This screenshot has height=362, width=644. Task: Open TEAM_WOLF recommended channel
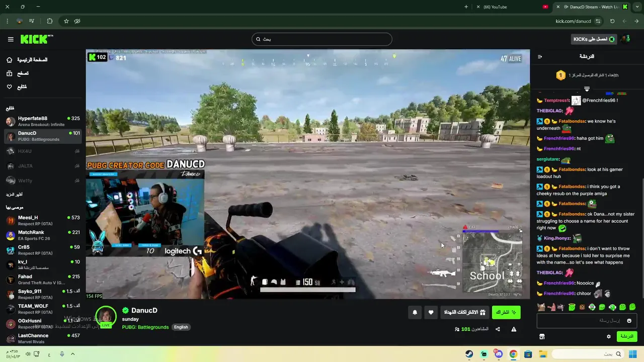coord(43,309)
